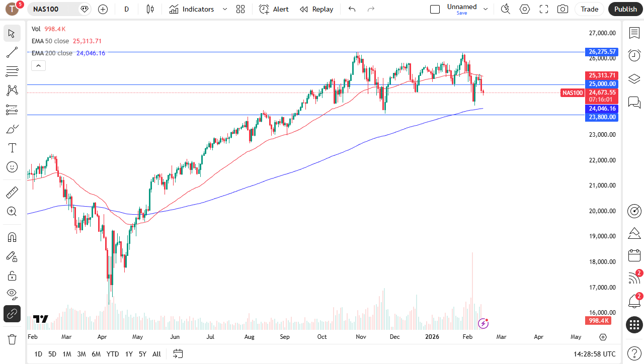Show All data range
This screenshot has height=364, width=644.
point(156,354)
